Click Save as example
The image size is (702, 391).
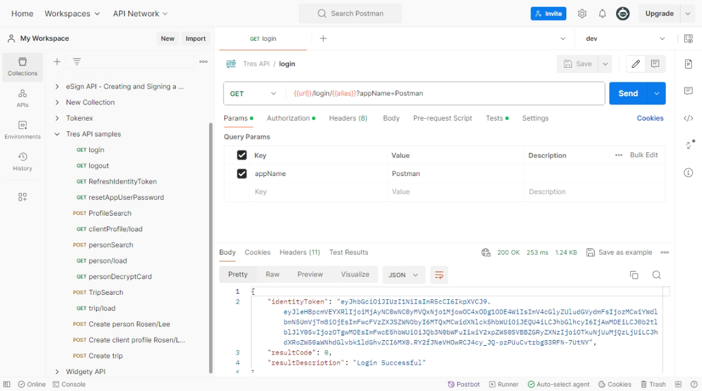619,253
